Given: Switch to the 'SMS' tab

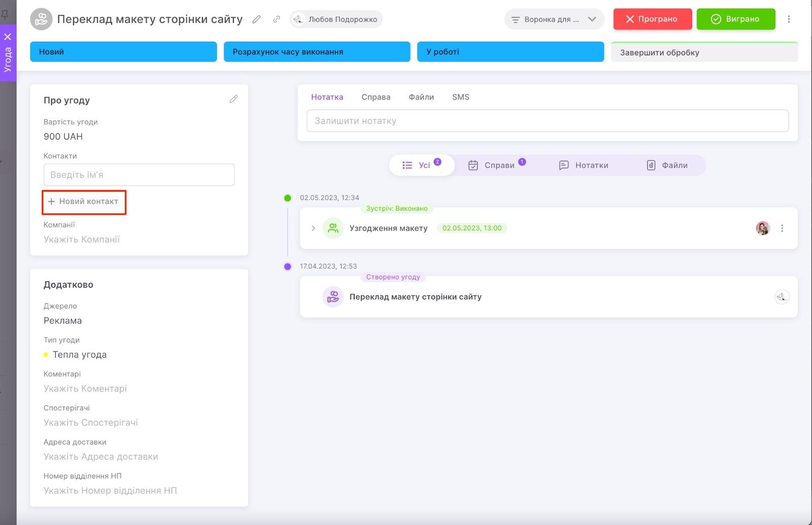Looking at the screenshot, I should 460,97.
